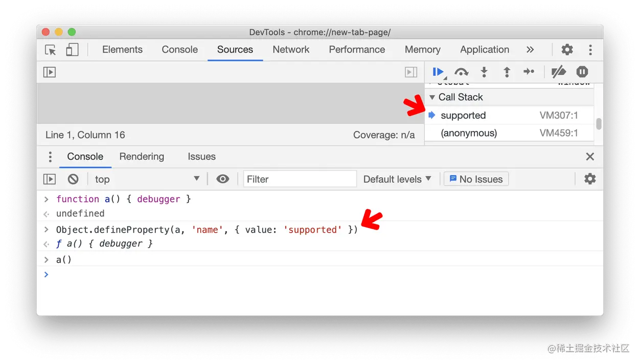This screenshot has width=640, height=364.
Task: Click the debugger sidebar scrollbar thumb
Action: [x=599, y=124]
